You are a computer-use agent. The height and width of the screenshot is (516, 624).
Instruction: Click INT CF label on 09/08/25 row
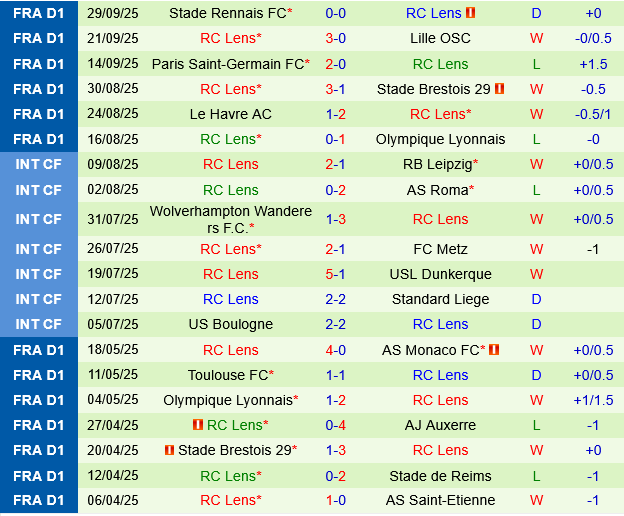coord(39,164)
